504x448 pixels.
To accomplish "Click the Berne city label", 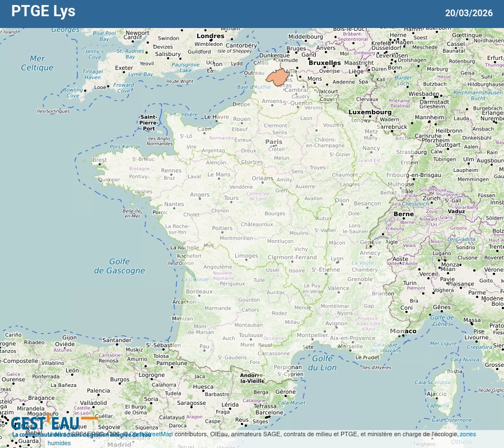I will coord(403,214).
